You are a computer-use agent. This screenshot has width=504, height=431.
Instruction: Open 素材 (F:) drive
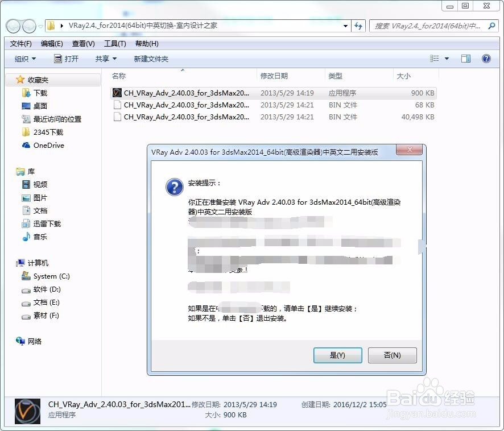pos(40,316)
